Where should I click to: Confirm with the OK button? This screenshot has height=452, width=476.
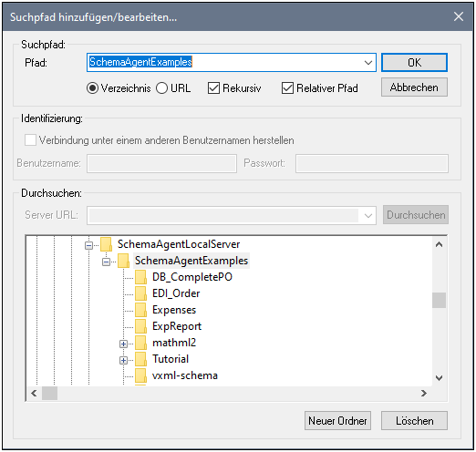click(414, 63)
